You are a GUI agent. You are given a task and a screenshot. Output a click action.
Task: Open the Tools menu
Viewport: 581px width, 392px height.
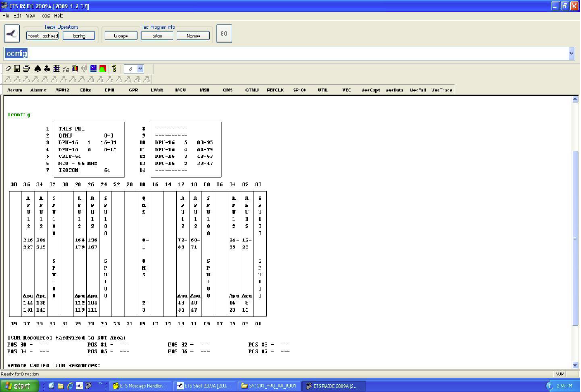pyautogui.click(x=44, y=15)
